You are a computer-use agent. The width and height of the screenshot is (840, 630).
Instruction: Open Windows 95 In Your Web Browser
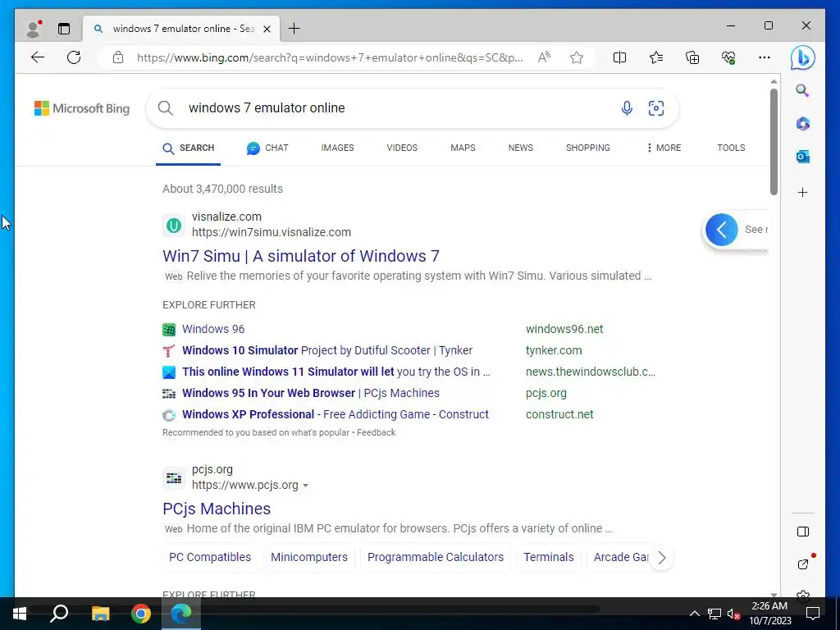coord(311,393)
